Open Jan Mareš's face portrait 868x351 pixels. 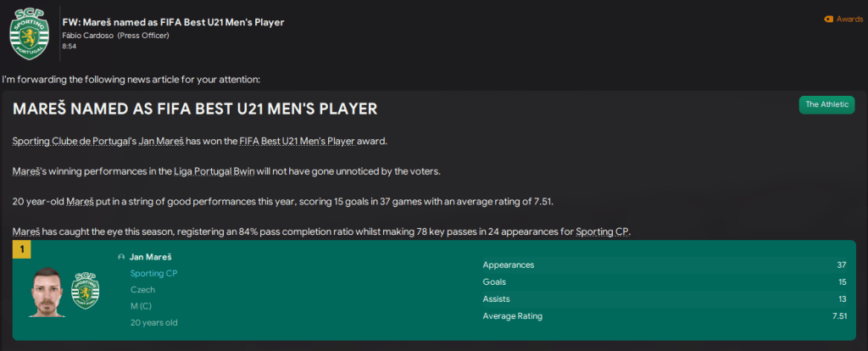point(47,291)
